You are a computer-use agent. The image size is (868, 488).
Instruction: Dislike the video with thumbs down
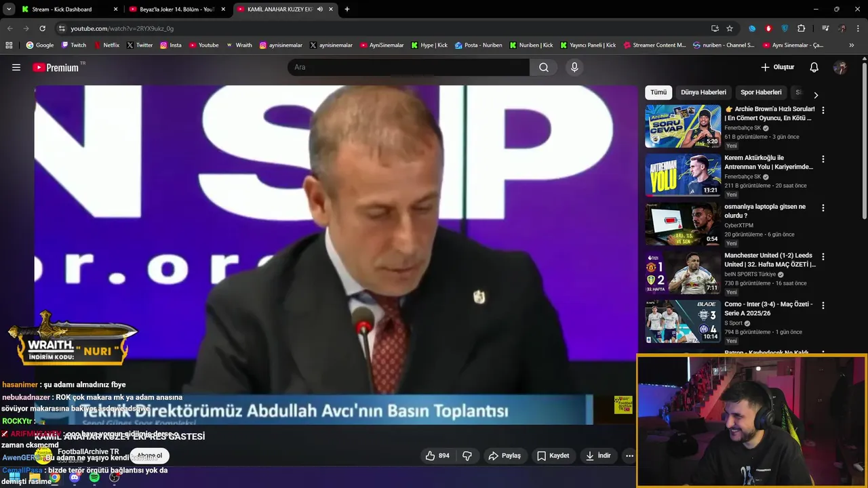(467, 455)
